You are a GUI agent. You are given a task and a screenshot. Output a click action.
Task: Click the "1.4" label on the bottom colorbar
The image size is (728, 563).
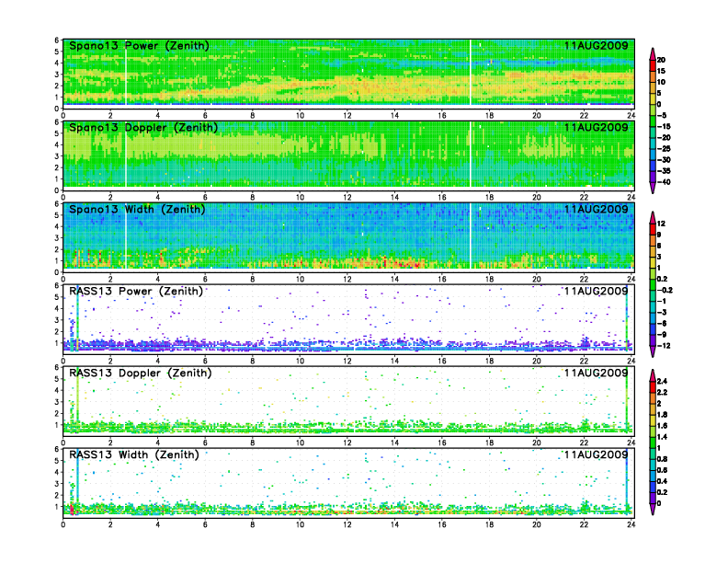pyautogui.click(x=662, y=437)
